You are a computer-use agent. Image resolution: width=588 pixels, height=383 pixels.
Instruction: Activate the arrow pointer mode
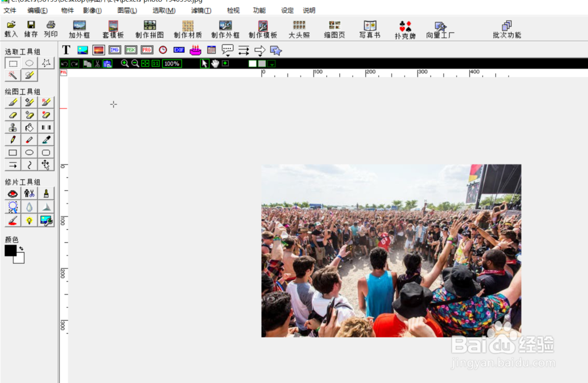[205, 63]
